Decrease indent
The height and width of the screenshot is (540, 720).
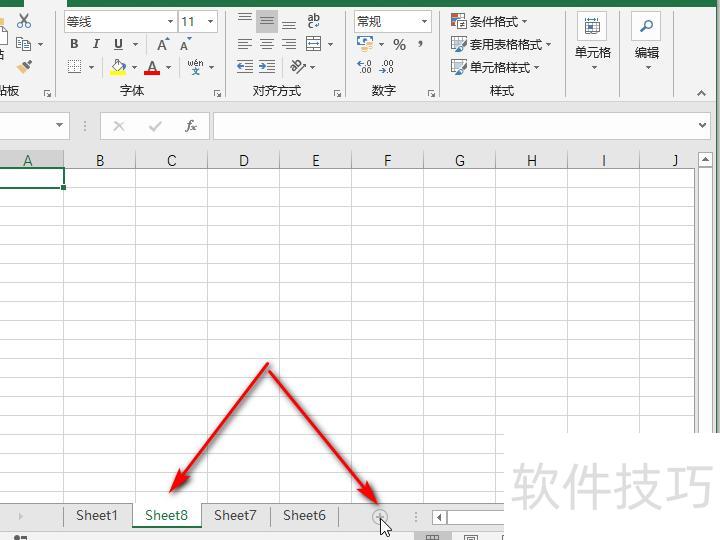(x=245, y=67)
